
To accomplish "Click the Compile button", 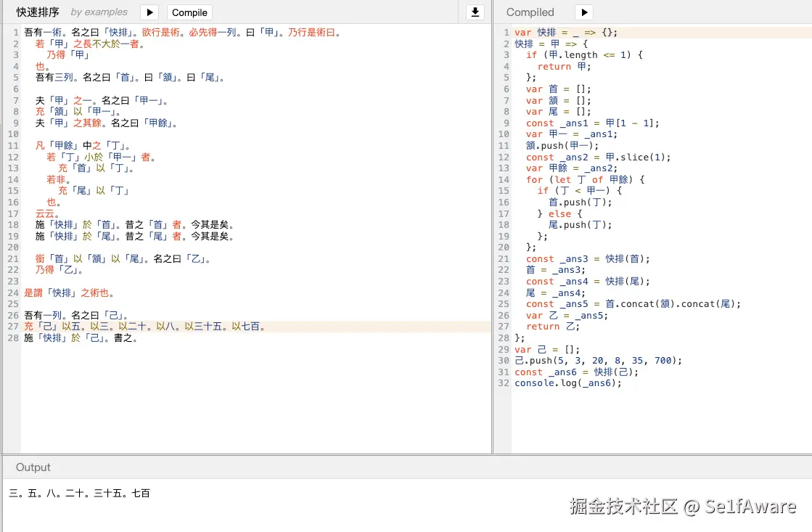I will [x=189, y=12].
